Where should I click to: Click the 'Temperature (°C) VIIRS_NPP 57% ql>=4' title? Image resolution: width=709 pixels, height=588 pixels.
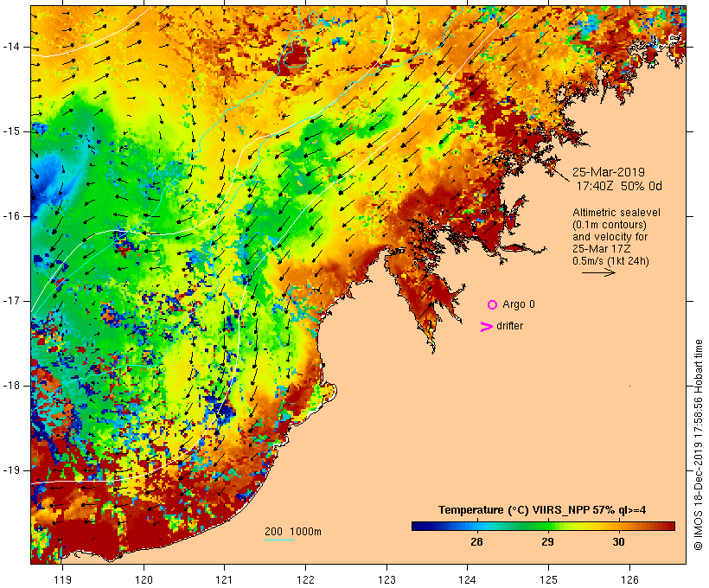tap(542, 510)
